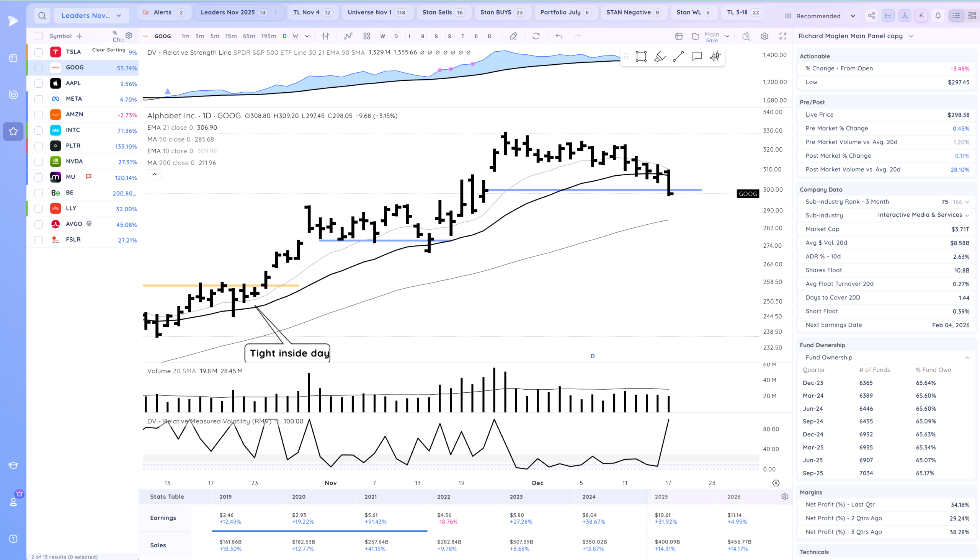This screenshot has height=560, width=980.
Task: Collapse the Fund Ownership section
Action: (x=967, y=358)
